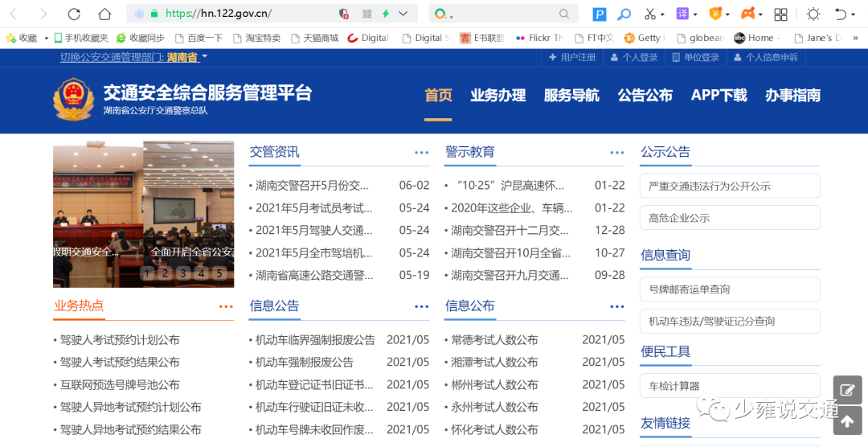Open news 湖南省高速公路交通警...
Viewport: 868px width, 447px height.
click(x=314, y=275)
